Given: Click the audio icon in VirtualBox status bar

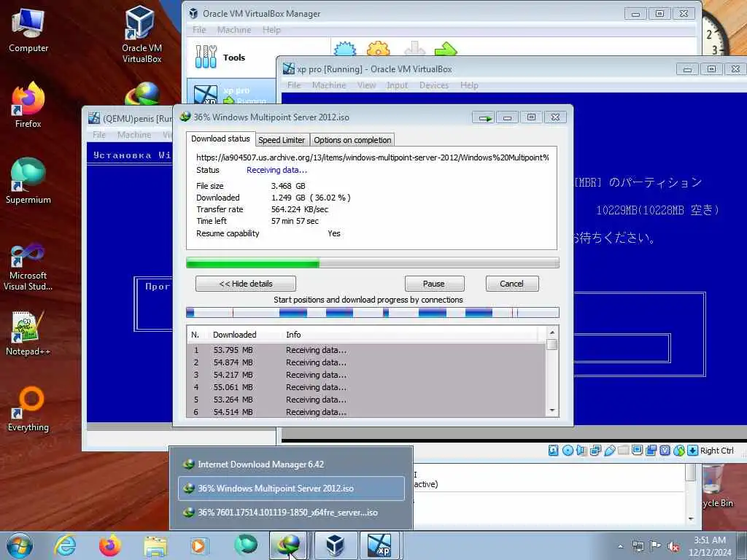Looking at the screenshot, I should pyautogui.click(x=581, y=451).
